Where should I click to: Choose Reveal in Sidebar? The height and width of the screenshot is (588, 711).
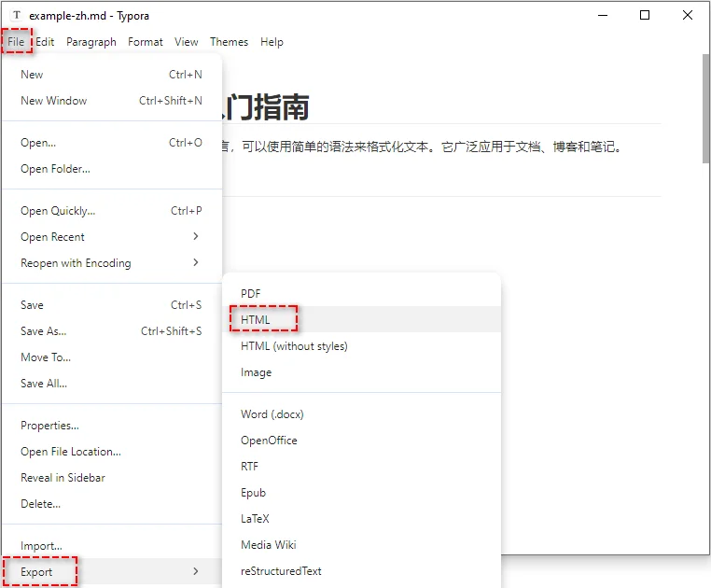(112, 478)
